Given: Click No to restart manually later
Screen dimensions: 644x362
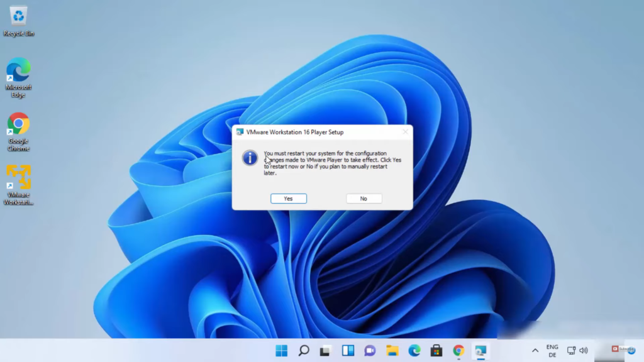Looking at the screenshot, I should click(364, 199).
